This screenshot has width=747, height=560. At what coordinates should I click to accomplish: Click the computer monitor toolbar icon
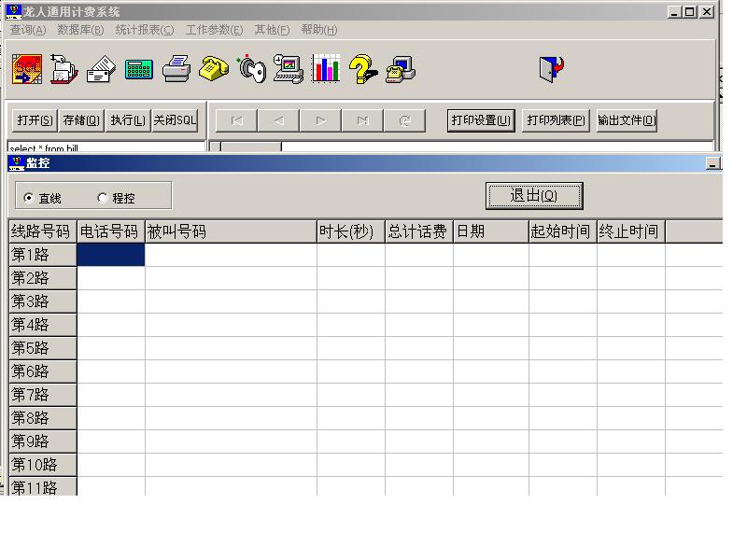pos(289,69)
